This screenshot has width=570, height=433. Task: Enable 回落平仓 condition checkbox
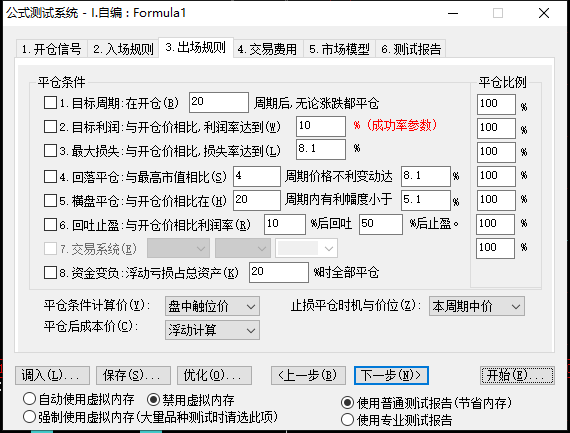[x=50, y=177]
